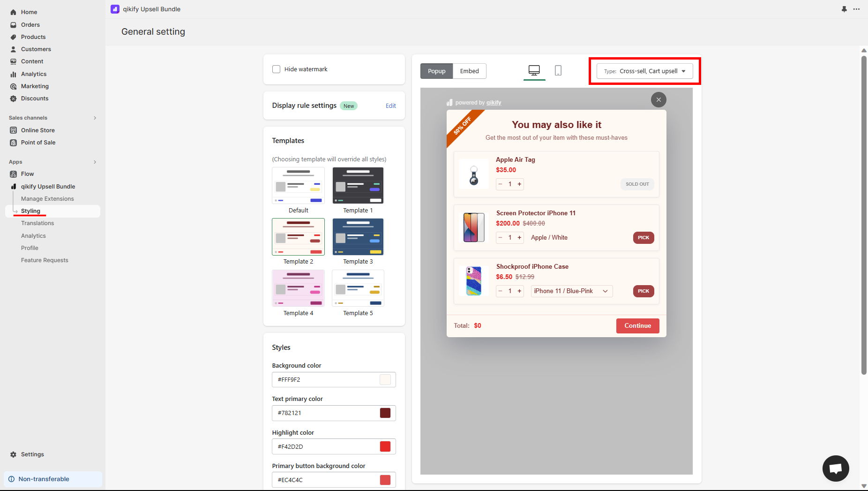The image size is (868, 491).
Task: Click the Products tag icon
Action: pyautogui.click(x=13, y=37)
